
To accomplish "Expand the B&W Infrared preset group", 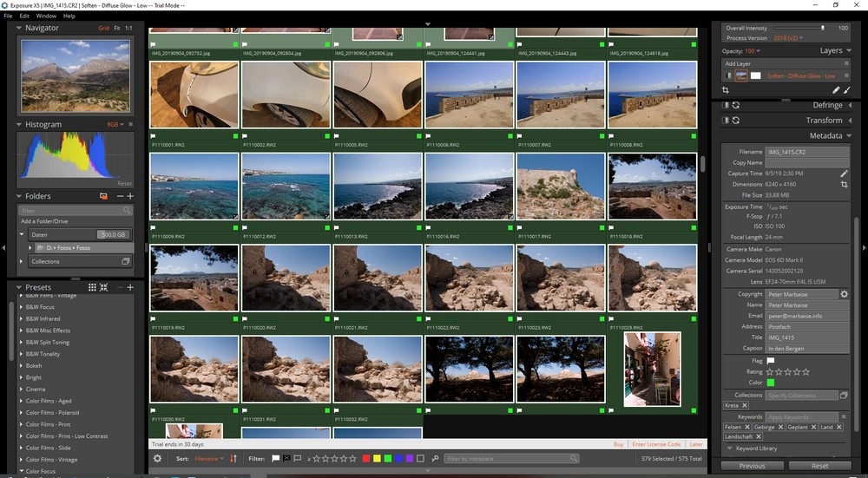I will pos(22,318).
